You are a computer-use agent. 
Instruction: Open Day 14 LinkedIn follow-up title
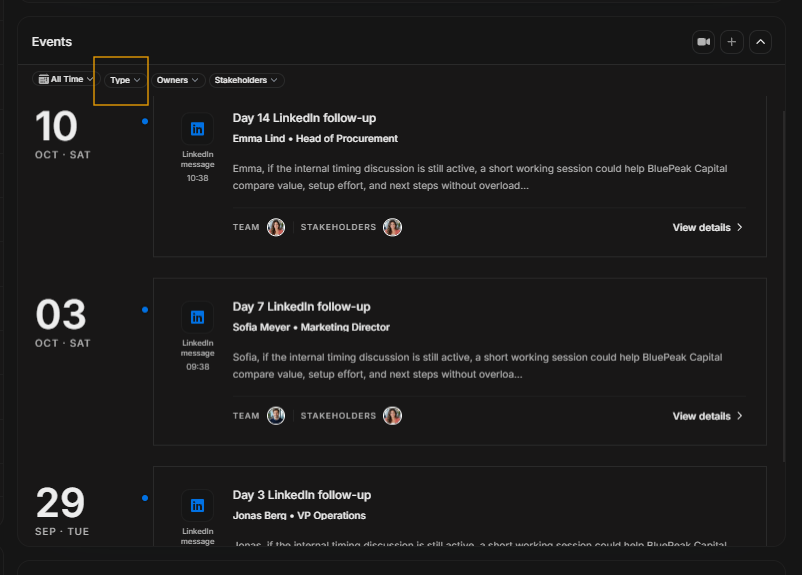coord(304,118)
